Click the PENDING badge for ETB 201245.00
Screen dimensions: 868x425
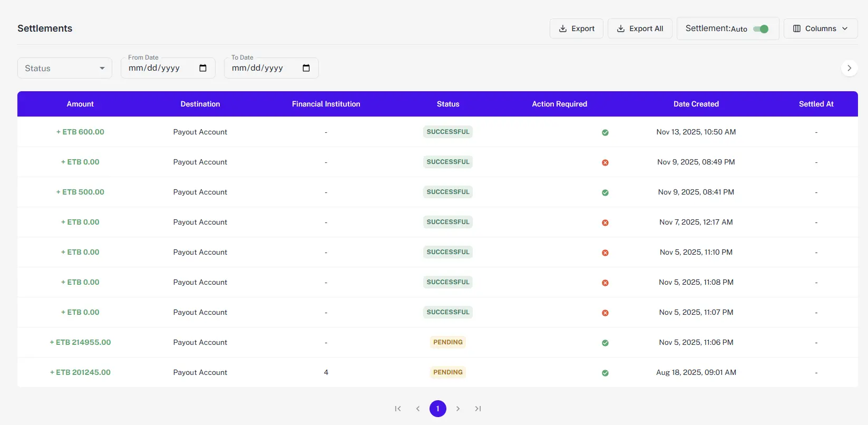(x=448, y=372)
